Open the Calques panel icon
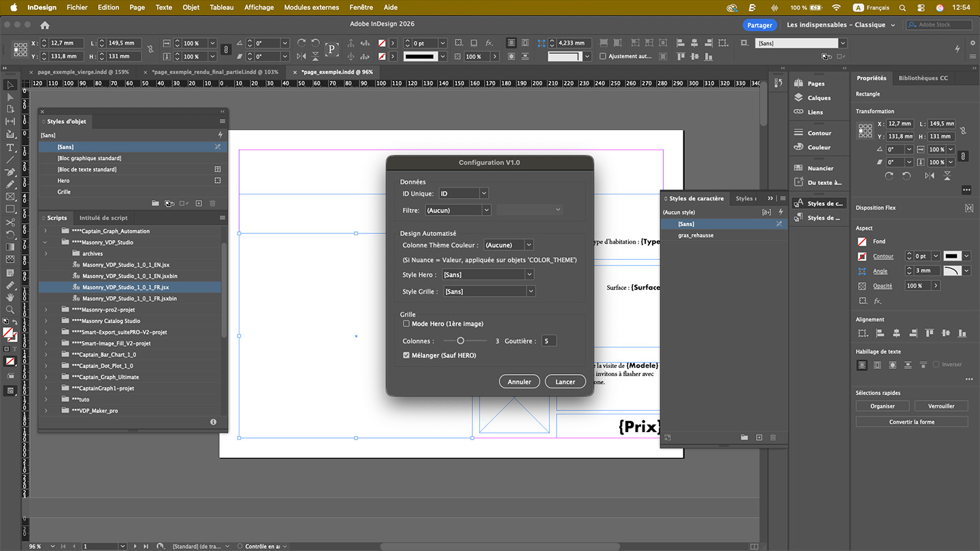This screenshot has width=980, height=551. click(799, 98)
